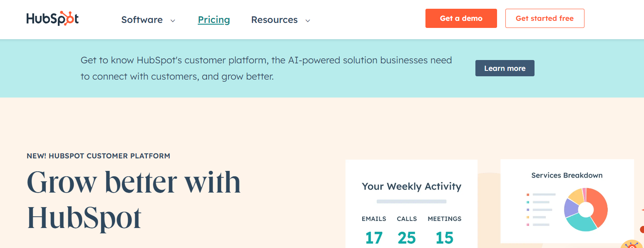Click Learn more in the teal banner
Screen dimensions: 644x248
pos(505,68)
